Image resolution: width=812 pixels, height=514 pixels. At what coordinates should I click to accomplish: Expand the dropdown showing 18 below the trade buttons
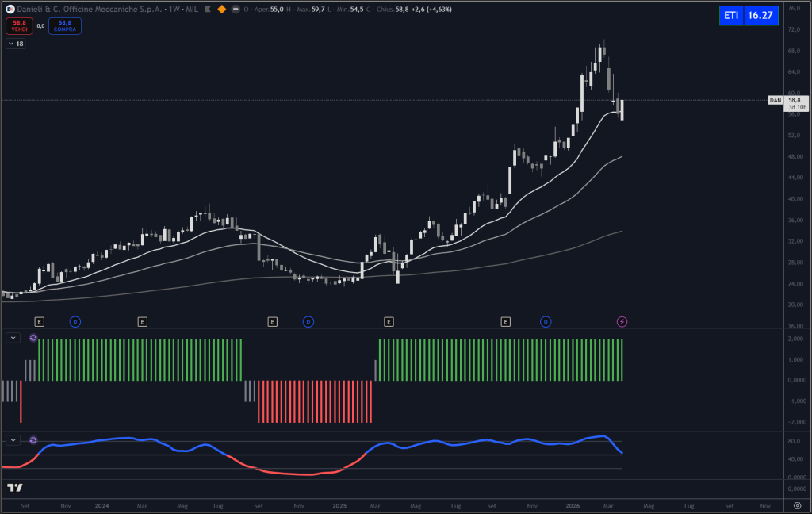click(x=15, y=44)
